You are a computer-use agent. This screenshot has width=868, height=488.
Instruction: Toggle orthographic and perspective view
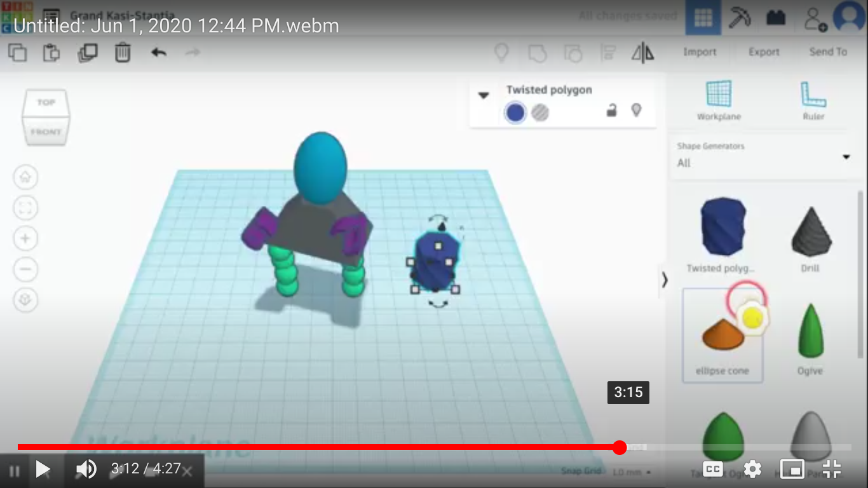coord(25,299)
